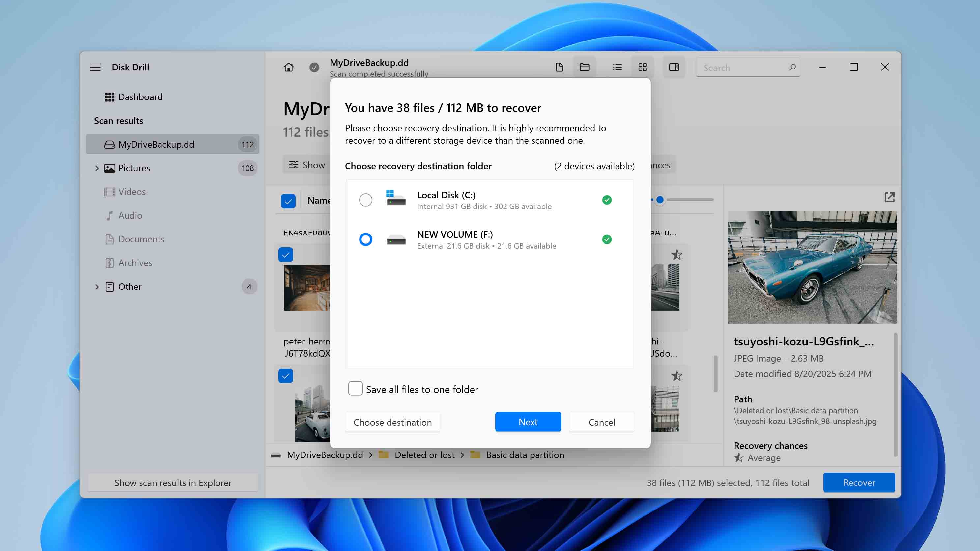Click Choose destination
The width and height of the screenshot is (980, 551).
392,422
